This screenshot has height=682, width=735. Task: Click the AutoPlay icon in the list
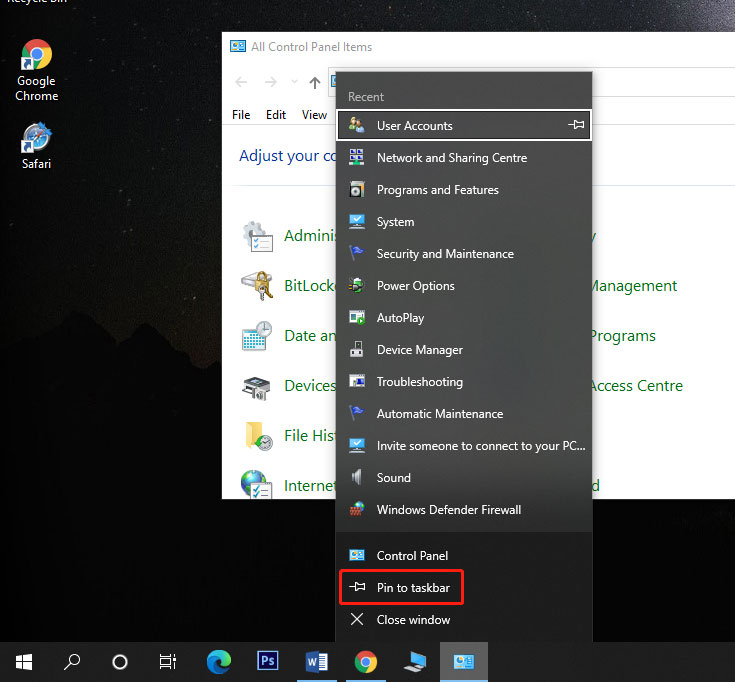point(357,317)
